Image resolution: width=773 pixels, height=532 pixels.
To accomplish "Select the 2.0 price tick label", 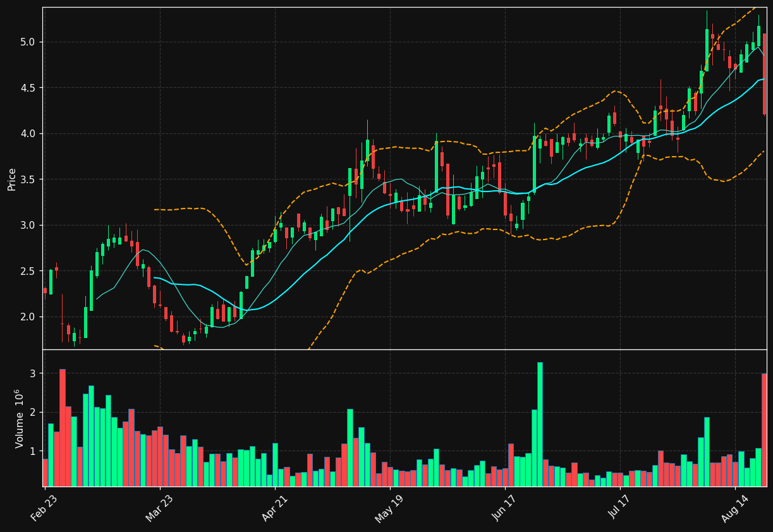I will click(x=29, y=317).
